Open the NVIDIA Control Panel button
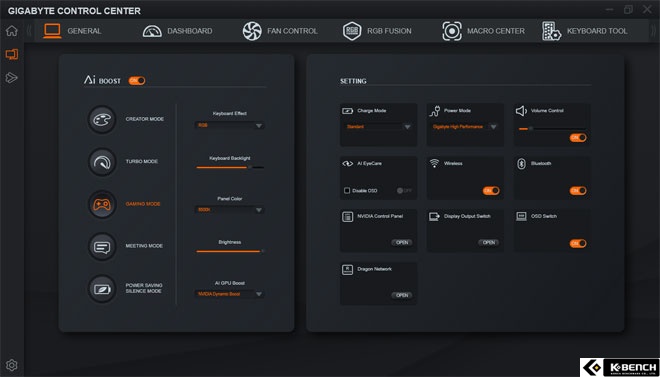 (402, 243)
